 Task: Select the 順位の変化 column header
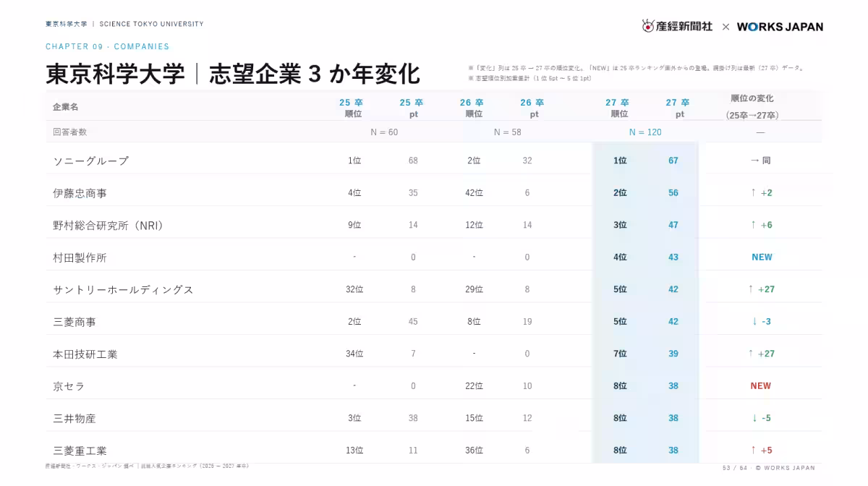click(752, 107)
